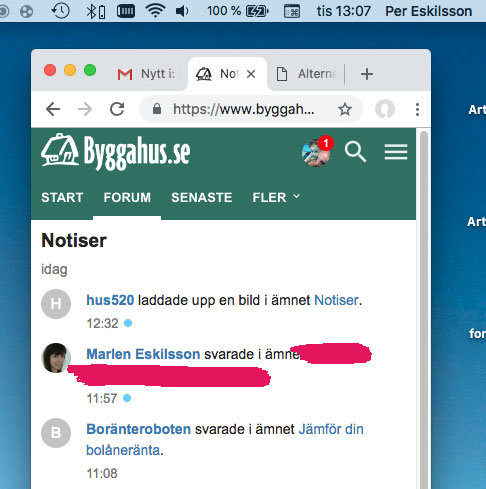Go to Byggahus.se home via logo
The width and height of the screenshot is (486, 489).
(116, 152)
